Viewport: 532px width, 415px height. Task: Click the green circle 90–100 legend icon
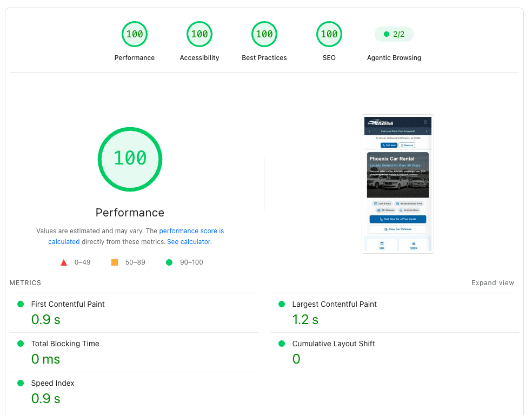[x=169, y=262]
